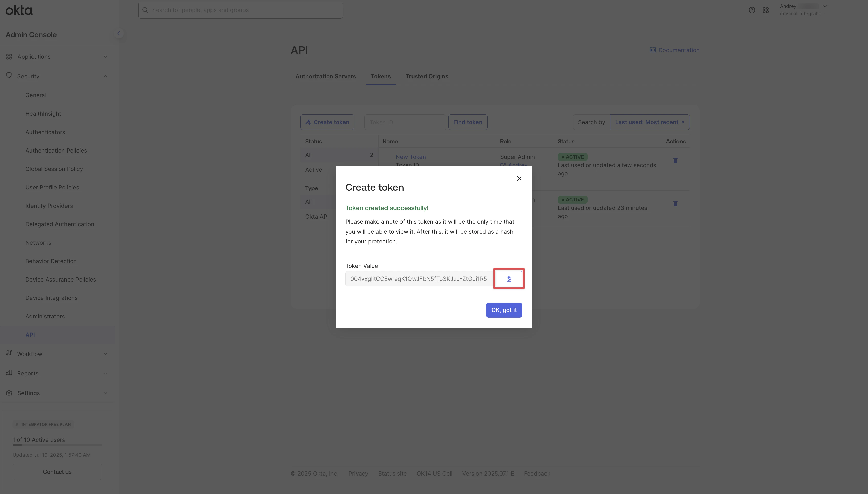Click the Integrator Free Plan badge
Image resolution: width=868 pixels, height=494 pixels.
coord(43,424)
